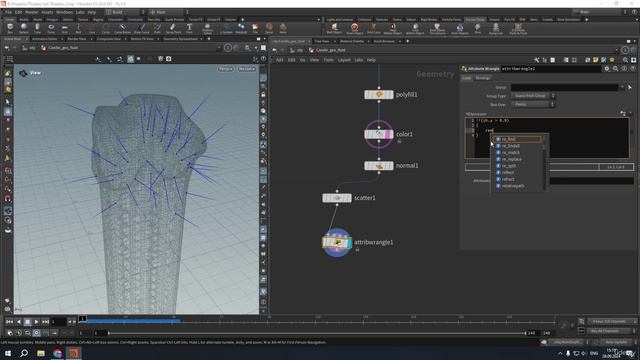Select the Sphere shelf tool
Viewport: 640px width, 360px height.
pos(24,28)
